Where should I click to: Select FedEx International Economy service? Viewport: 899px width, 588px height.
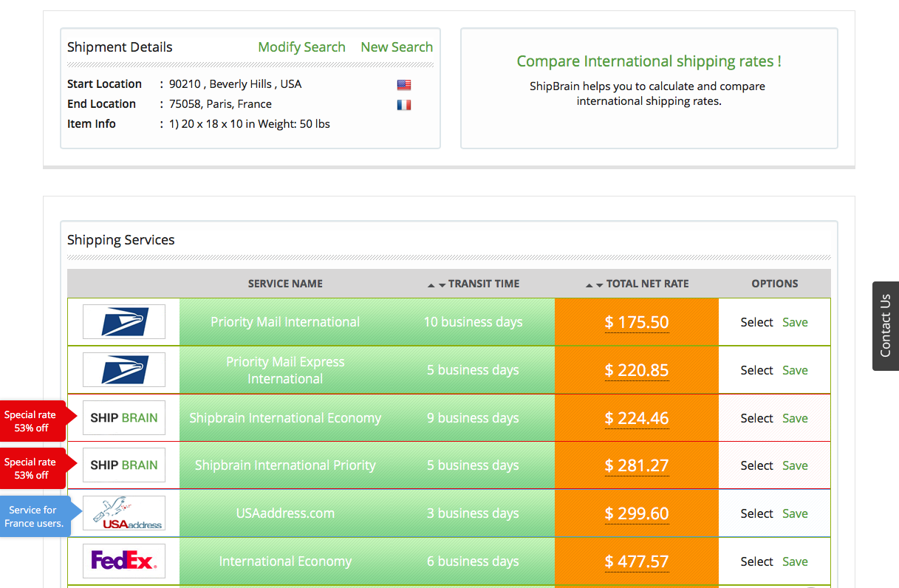(756, 561)
